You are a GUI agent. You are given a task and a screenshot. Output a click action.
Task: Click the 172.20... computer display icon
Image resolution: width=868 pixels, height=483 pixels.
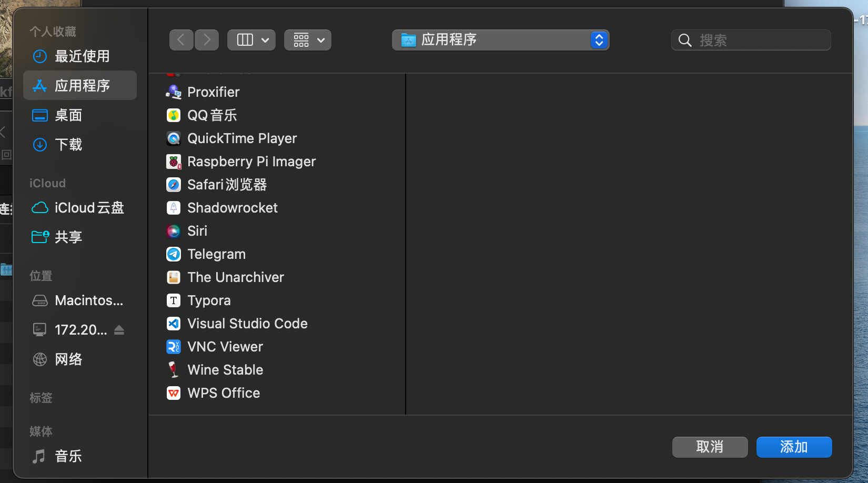[39, 330]
